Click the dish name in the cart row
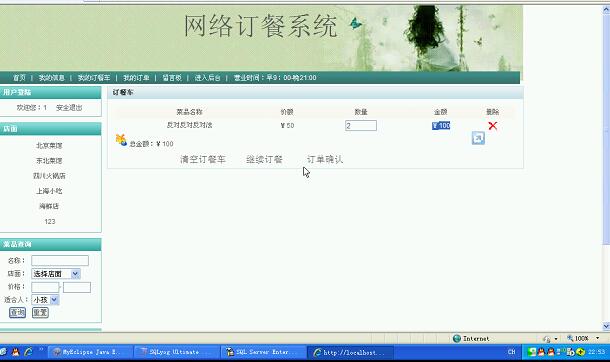This screenshot has width=610, height=362. [189, 125]
